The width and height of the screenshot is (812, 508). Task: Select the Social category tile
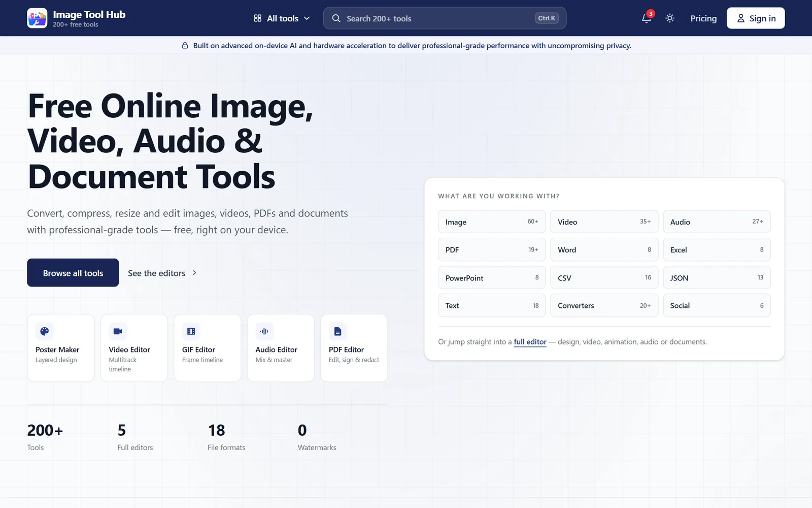717,305
